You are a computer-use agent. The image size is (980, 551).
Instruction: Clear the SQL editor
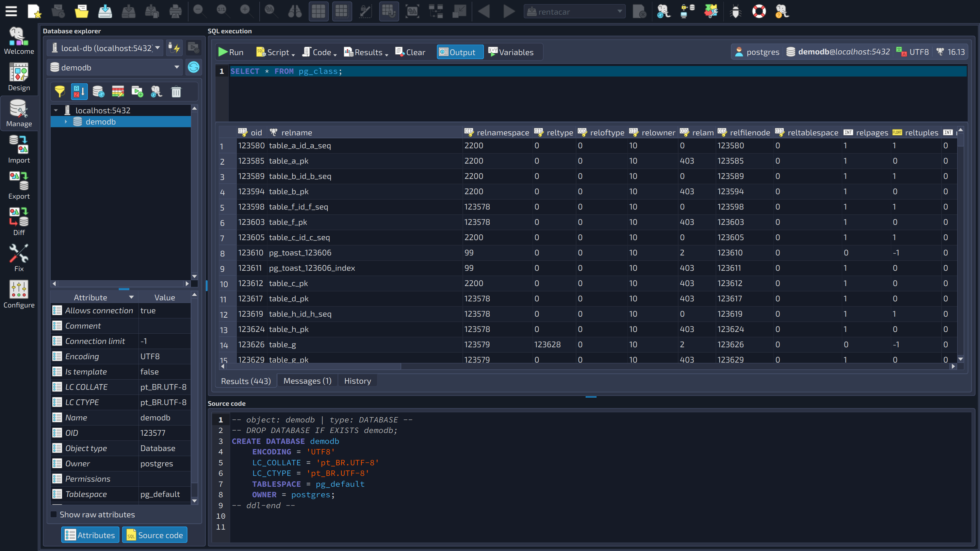click(410, 52)
